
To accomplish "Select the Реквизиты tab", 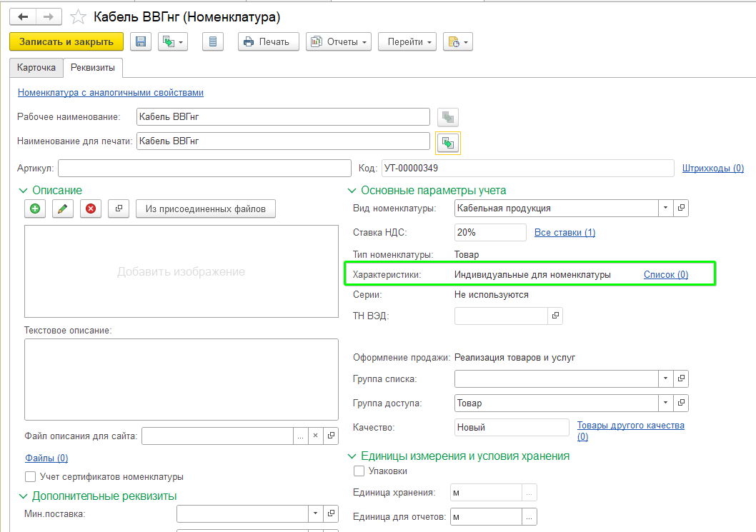I will click(93, 67).
